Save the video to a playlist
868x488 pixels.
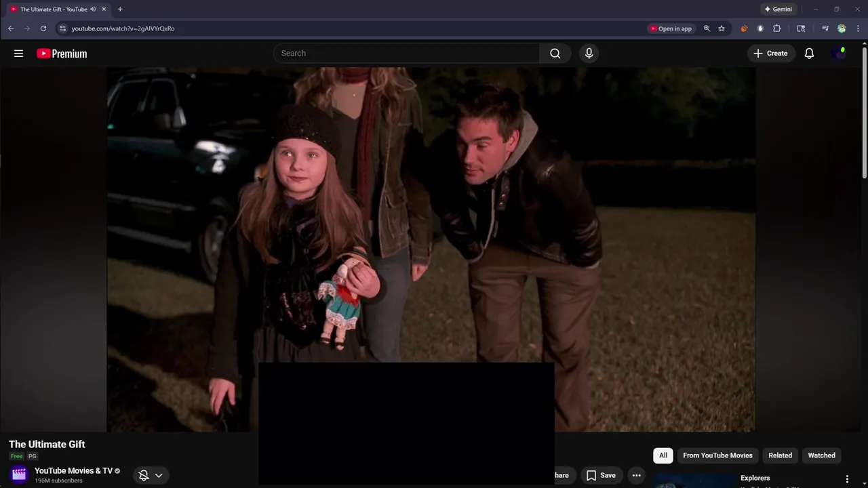tap(601, 475)
